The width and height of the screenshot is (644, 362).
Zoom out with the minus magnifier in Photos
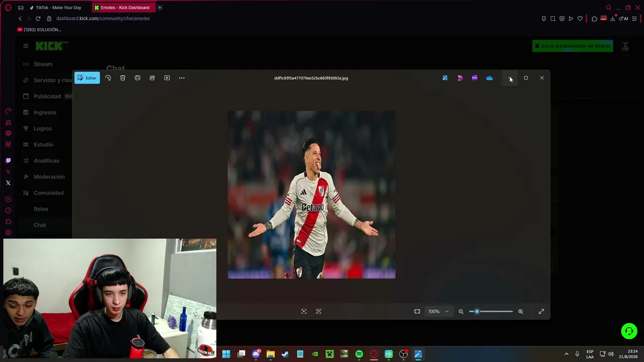pyautogui.click(x=461, y=312)
